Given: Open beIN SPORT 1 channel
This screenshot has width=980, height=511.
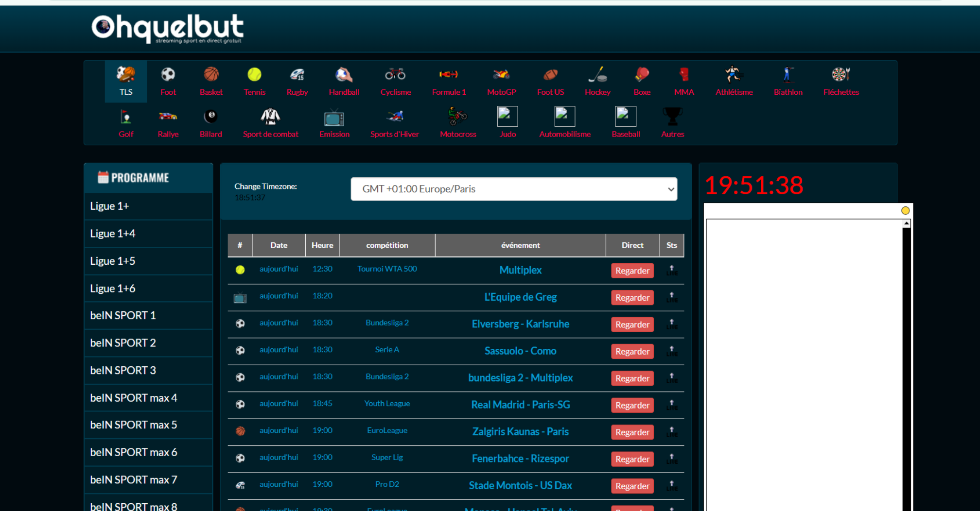Looking at the screenshot, I should tap(123, 315).
